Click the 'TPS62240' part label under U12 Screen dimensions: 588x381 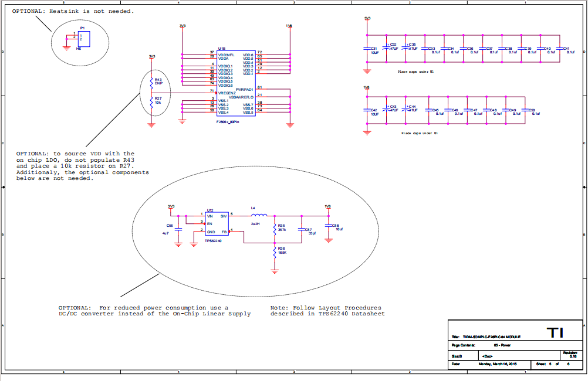coord(213,241)
